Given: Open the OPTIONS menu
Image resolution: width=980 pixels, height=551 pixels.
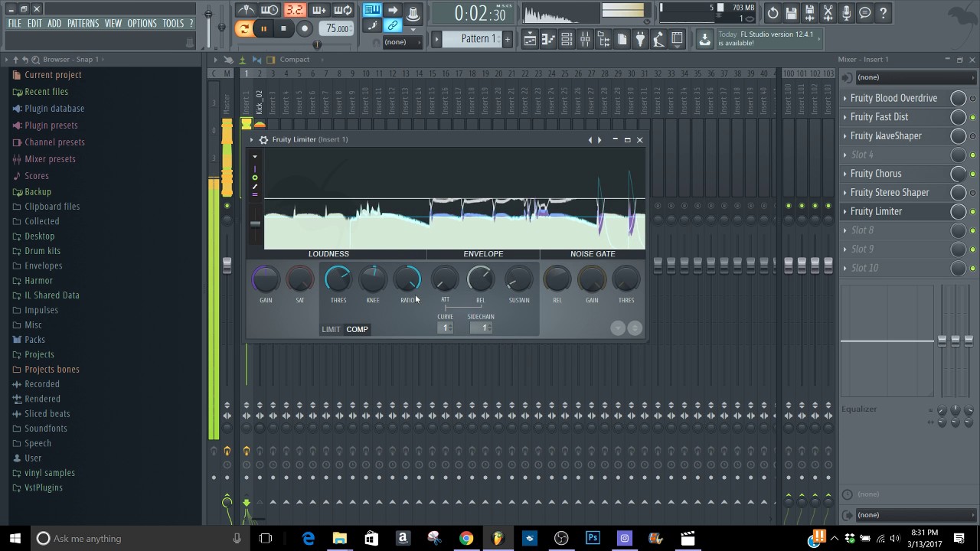Looking at the screenshot, I should coord(142,24).
